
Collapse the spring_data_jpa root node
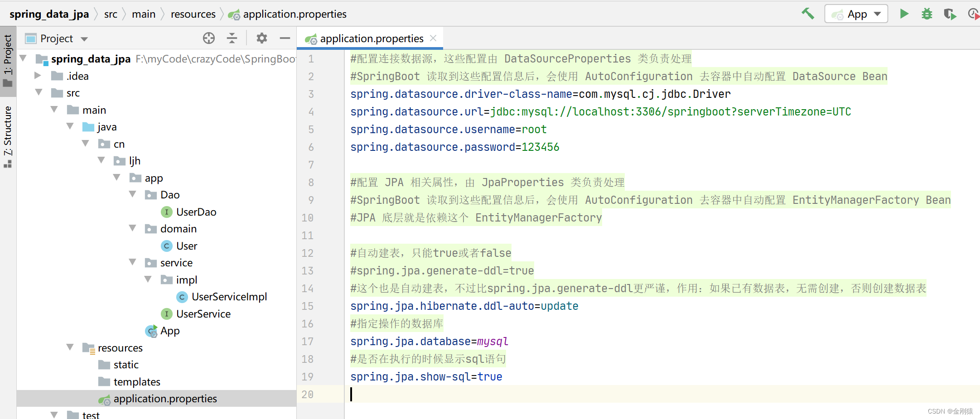coord(24,58)
